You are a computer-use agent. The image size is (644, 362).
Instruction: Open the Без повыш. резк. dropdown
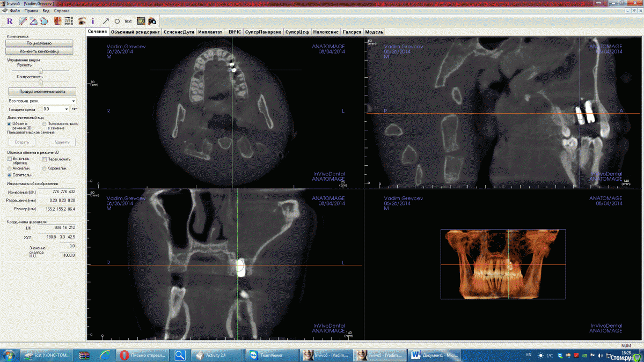point(41,101)
